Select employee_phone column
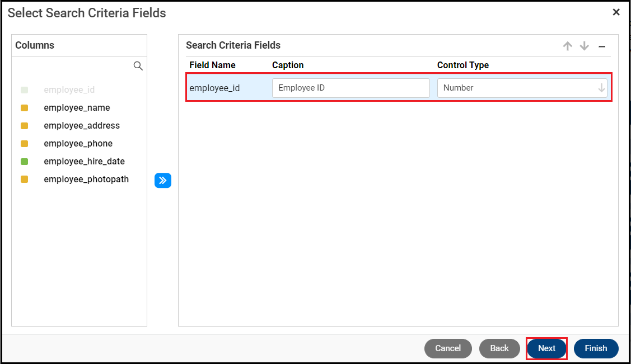631x364 pixels. click(x=78, y=144)
